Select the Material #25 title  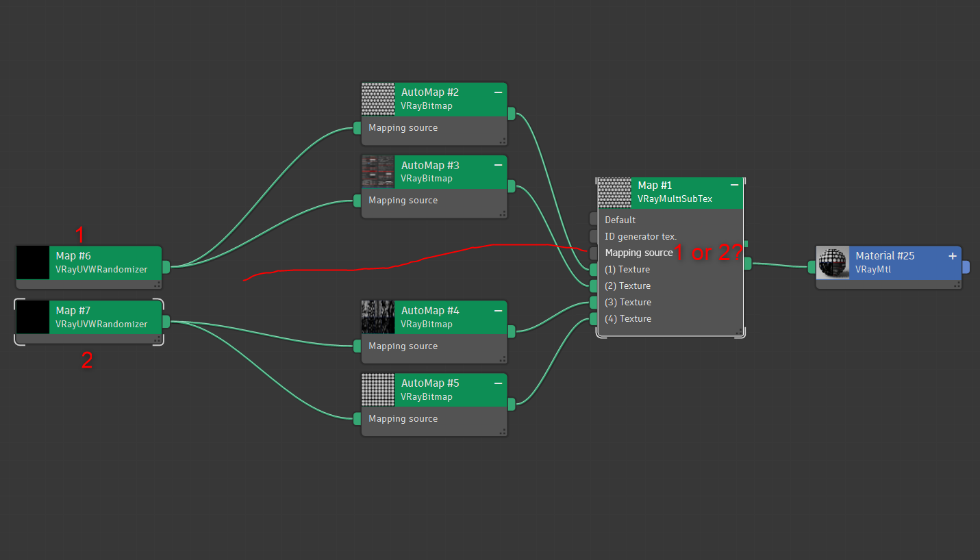coord(885,255)
